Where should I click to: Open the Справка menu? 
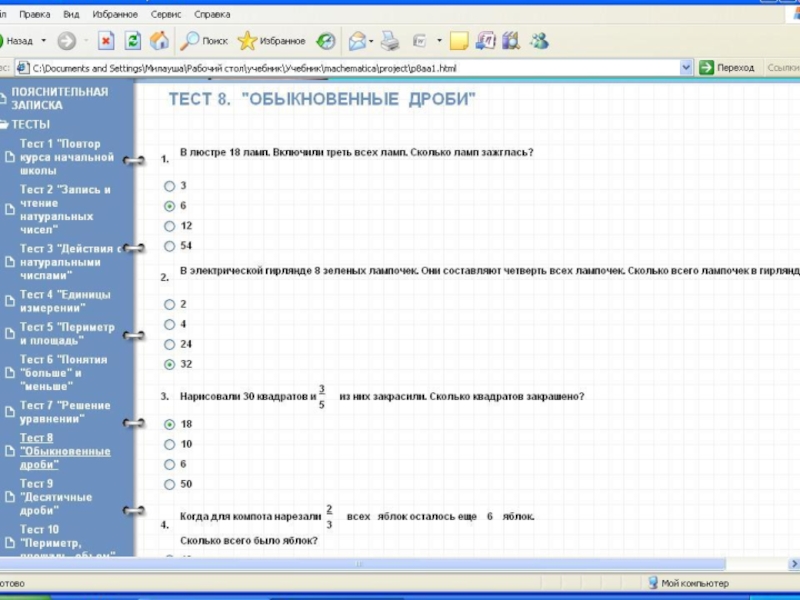point(212,14)
